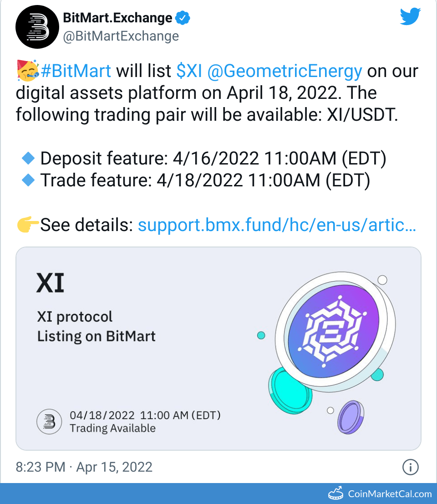This screenshot has width=437, height=504.
Task: Click the blue verified badge
Action: (183, 18)
